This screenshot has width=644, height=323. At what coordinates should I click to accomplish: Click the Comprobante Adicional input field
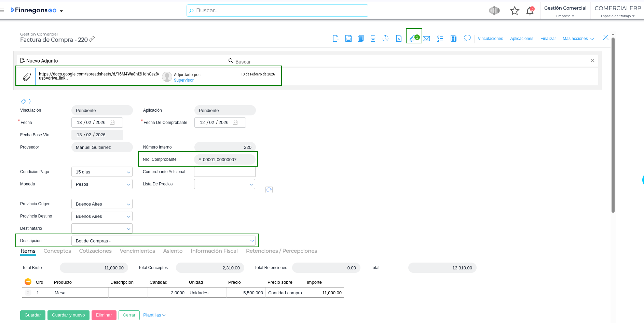pos(224,172)
